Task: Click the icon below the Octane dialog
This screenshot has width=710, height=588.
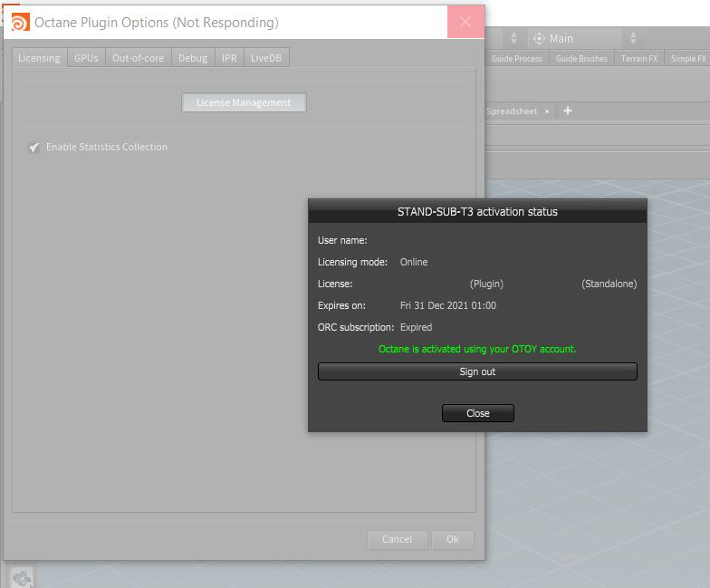Action: point(22,578)
